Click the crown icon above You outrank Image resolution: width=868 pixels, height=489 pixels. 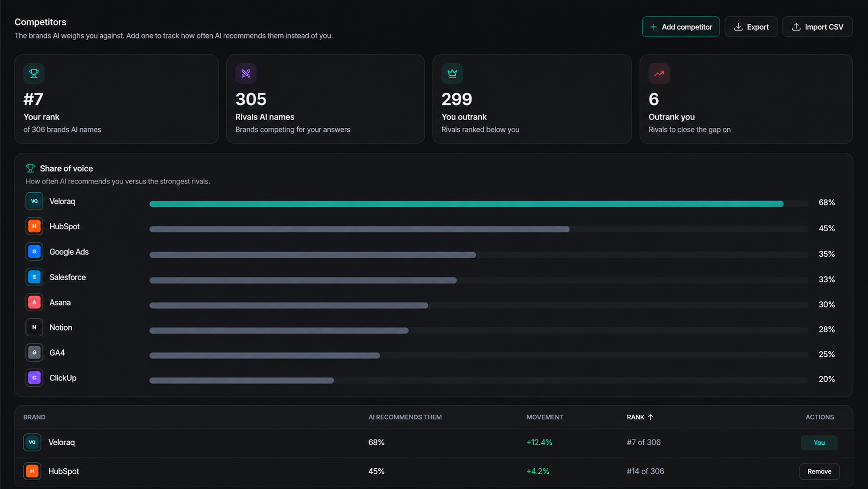pos(452,74)
